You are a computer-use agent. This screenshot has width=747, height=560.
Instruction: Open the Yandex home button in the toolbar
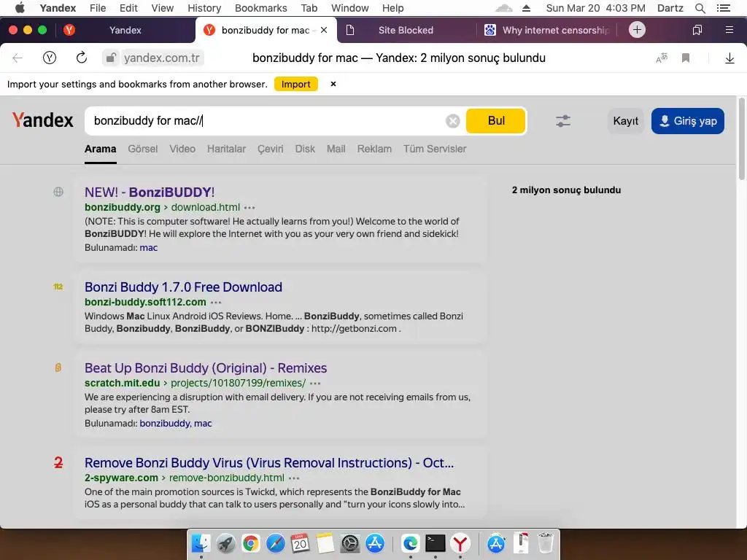pos(50,58)
